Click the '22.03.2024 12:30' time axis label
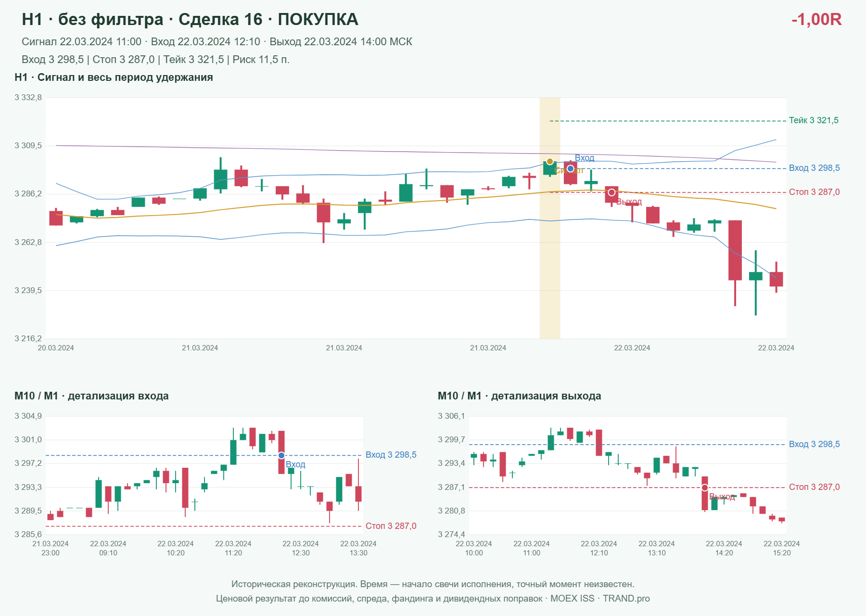This screenshot has height=616, width=866. tap(301, 548)
